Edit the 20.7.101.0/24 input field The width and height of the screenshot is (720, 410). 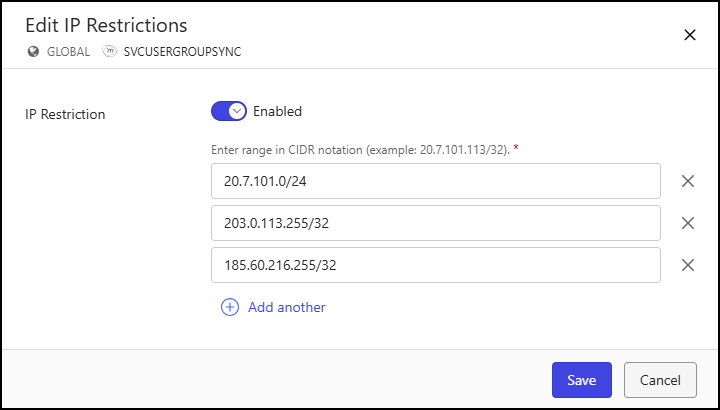coord(436,181)
